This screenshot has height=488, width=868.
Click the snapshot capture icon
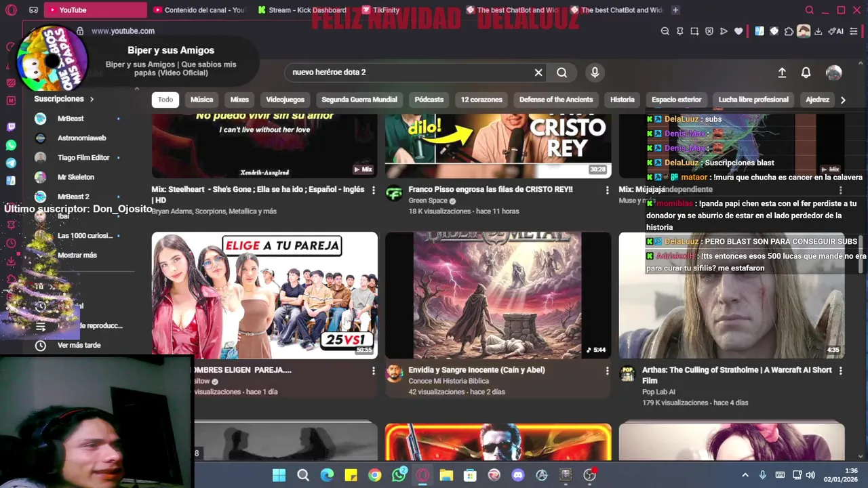coord(694,31)
